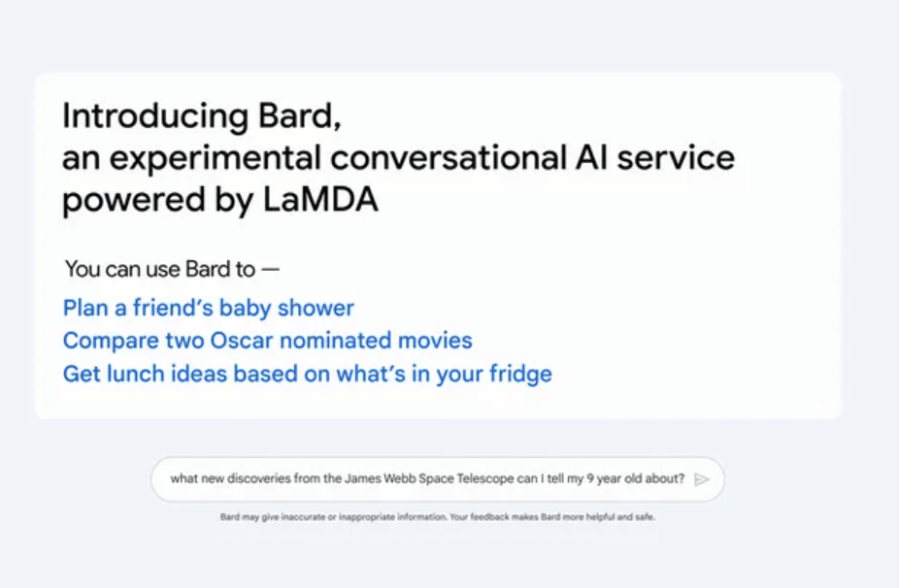This screenshot has height=588, width=899.
Task: Click 'Your feedback makes Bard more helpful' sentence
Action: point(552,517)
